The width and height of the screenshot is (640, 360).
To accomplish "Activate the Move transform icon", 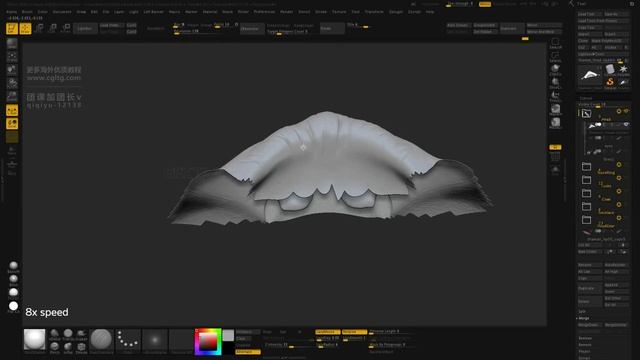I will click(x=39, y=28).
